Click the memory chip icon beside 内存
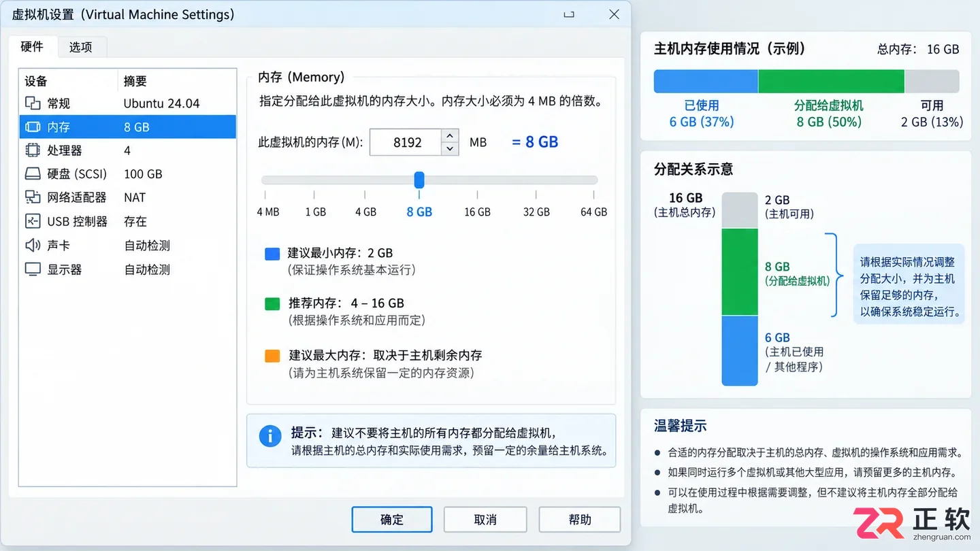 pyautogui.click(x=33, y=127)
